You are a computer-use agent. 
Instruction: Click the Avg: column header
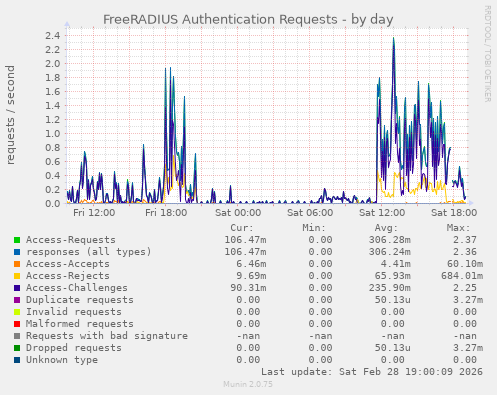click(386, 228)
